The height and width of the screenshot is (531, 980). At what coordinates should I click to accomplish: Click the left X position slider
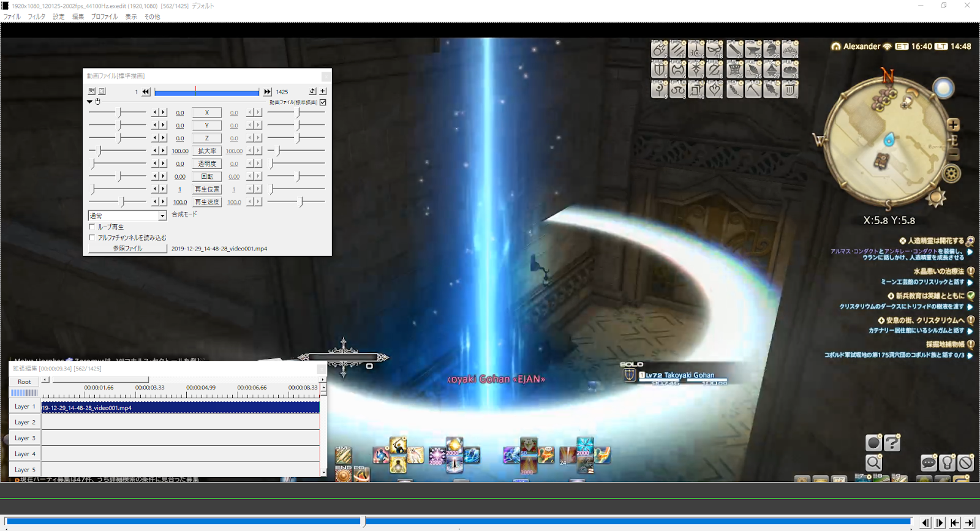118,112
